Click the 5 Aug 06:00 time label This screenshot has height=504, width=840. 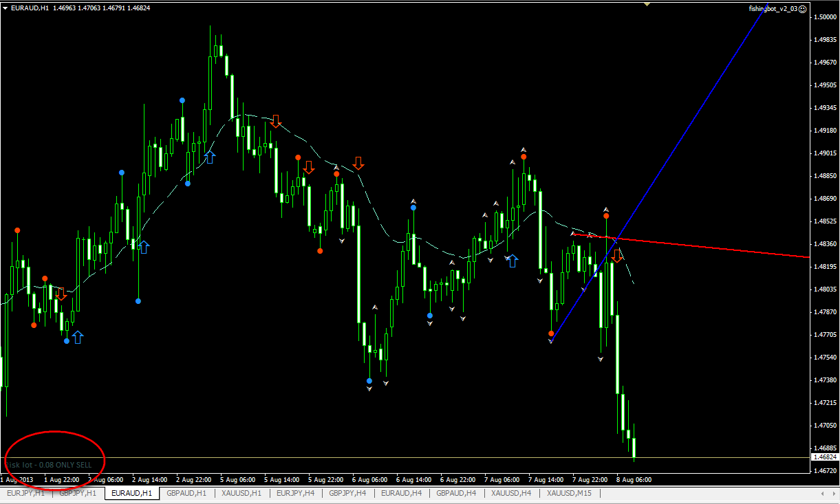[x=239, y=479]
